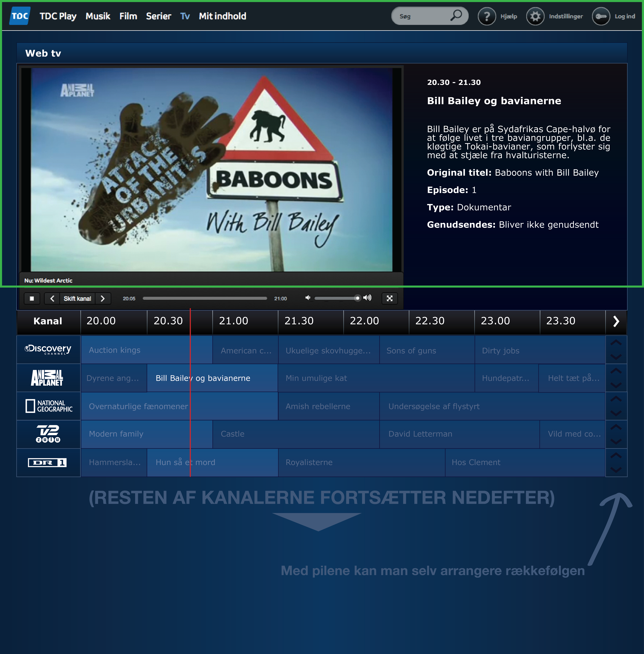Open the Serier menu
Viewport: 644px width, 654px height.
click(158, 16)
